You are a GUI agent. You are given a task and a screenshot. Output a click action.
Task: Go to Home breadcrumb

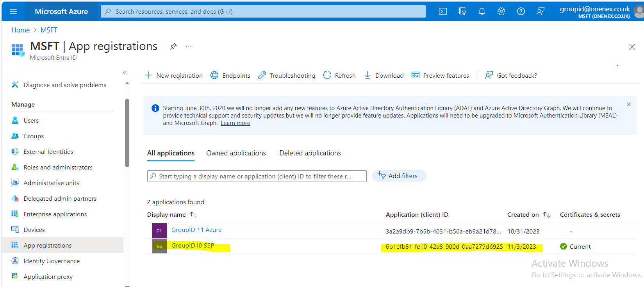20,30
